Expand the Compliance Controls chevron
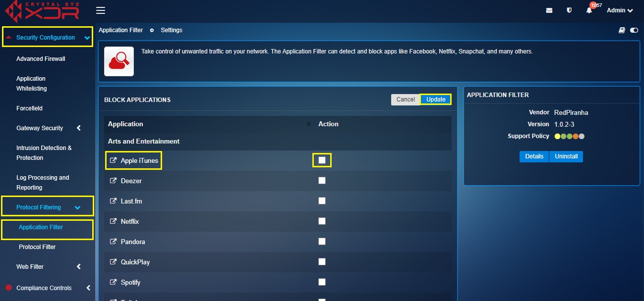The height and width of the screenshot is (301, 644). tap(88, 288)
